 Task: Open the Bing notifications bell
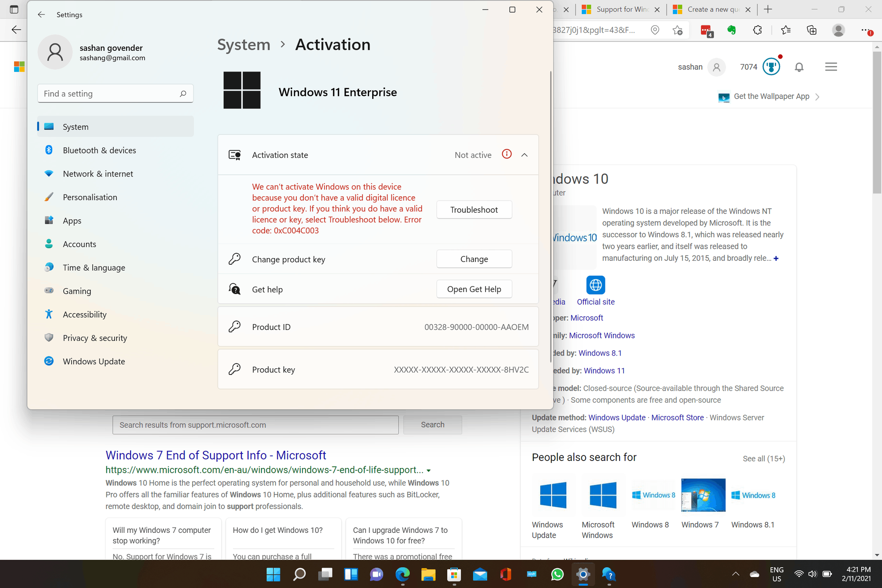tap(799, 67)
